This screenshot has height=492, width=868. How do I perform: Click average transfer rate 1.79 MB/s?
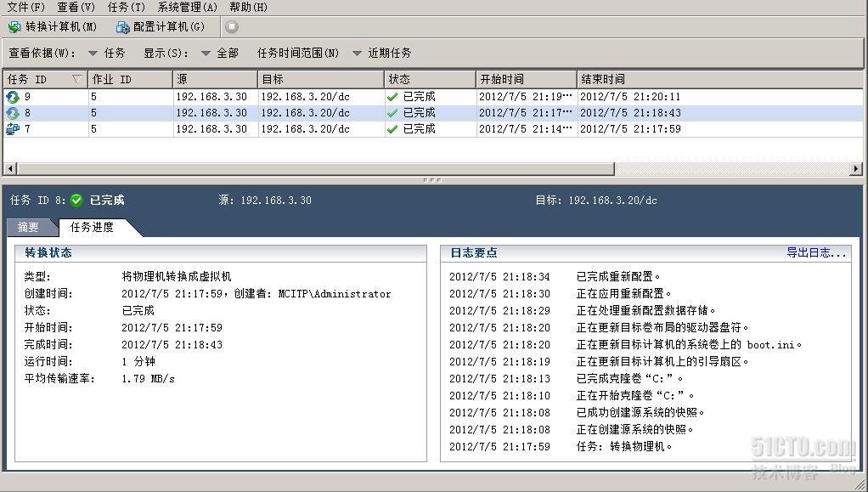(148, 379)
